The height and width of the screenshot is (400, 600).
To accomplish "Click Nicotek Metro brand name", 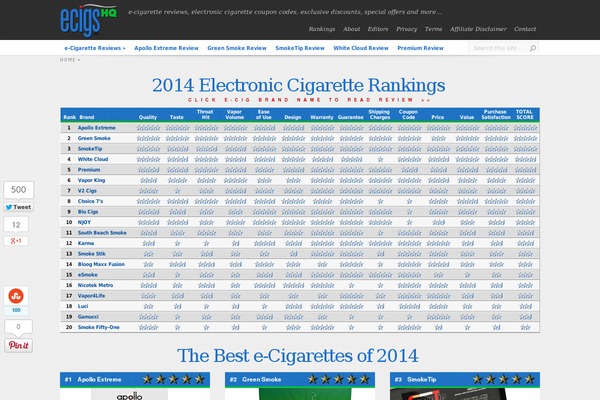I will pyautogui.click(x=95, y=285).
